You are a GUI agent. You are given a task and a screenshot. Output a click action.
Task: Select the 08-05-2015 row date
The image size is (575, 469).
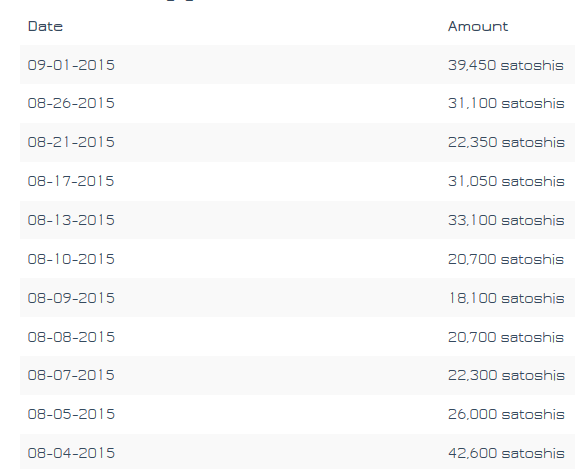(71, 414)
